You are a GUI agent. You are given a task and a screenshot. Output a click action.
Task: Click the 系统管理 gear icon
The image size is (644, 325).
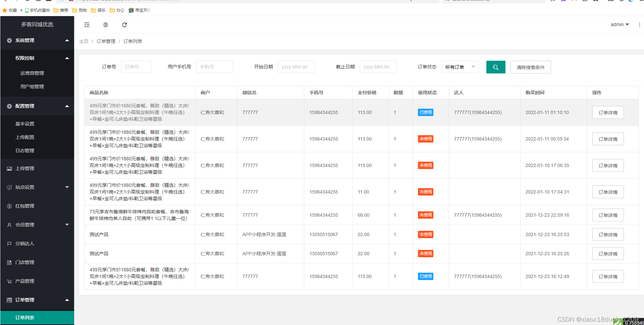coord(9,40)
